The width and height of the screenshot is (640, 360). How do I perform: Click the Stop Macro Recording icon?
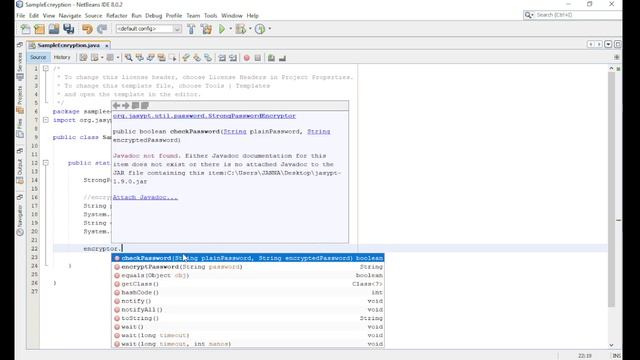(258, 58)
